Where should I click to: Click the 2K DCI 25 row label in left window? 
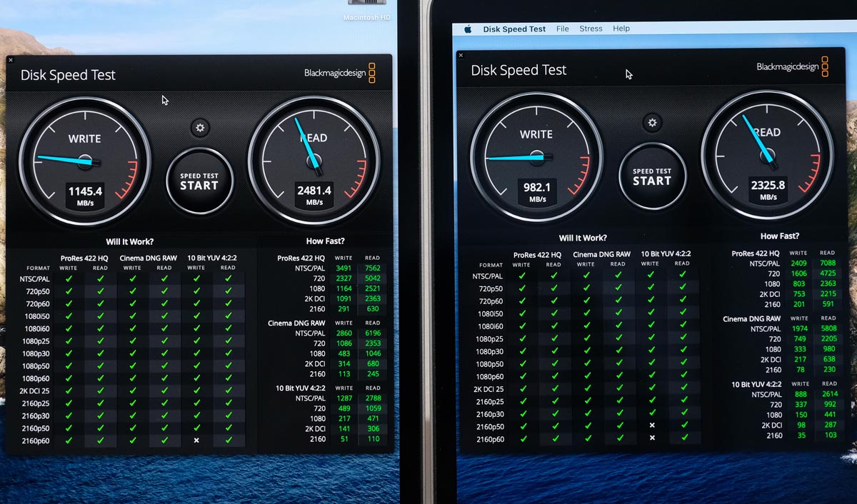click(35, 391)
